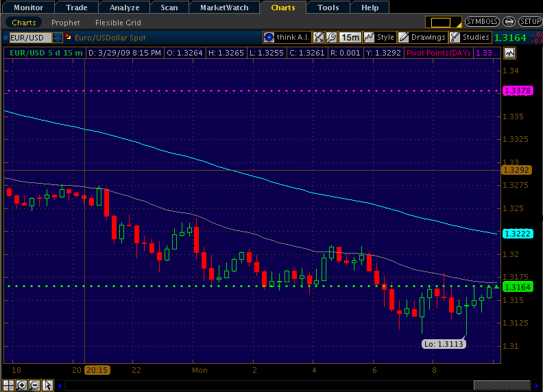The image size is (543, 392).
Task: Click the colored squares icon beside symbol
Action: pos(69,37)
